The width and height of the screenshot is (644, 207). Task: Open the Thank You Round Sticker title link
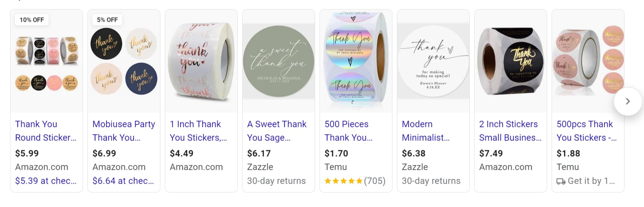pyautogui.click(x=46, y=131)
